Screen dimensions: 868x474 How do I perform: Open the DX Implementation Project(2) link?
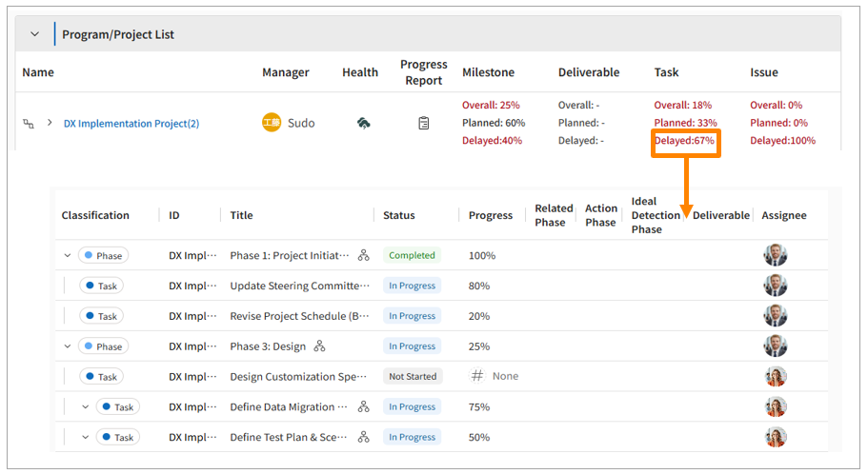(131, 124)
